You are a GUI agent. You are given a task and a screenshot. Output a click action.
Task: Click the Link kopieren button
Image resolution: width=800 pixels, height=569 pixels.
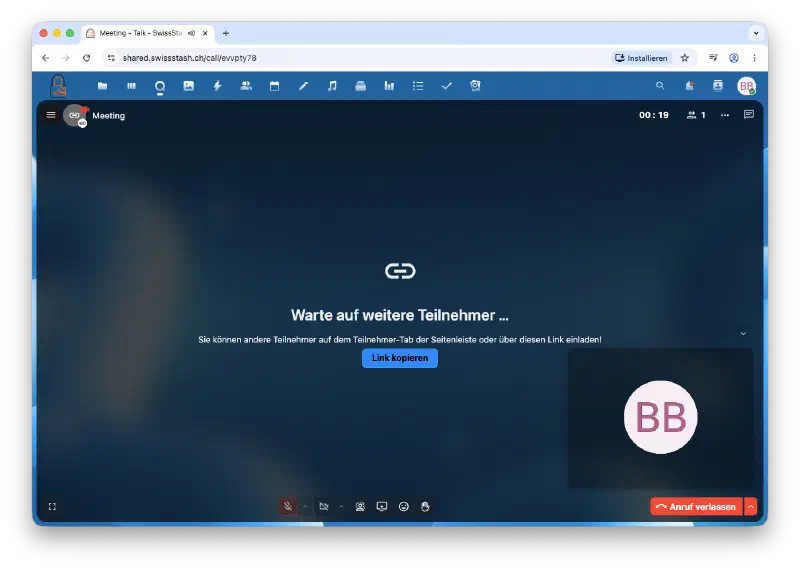tap(400, 358)
